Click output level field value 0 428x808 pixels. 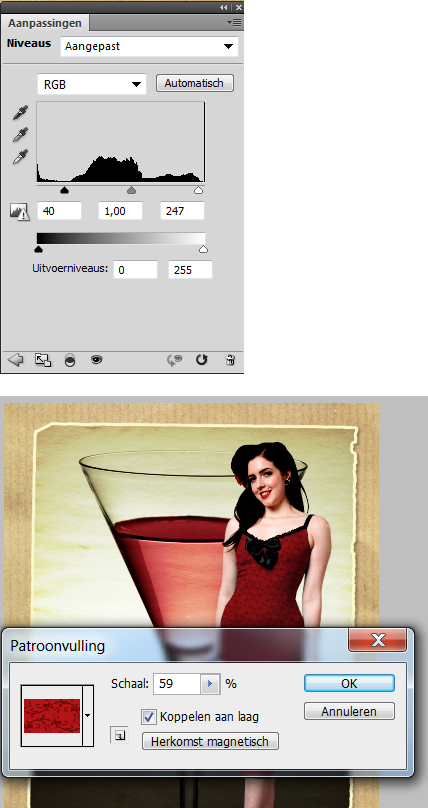(x=135, y=270)
